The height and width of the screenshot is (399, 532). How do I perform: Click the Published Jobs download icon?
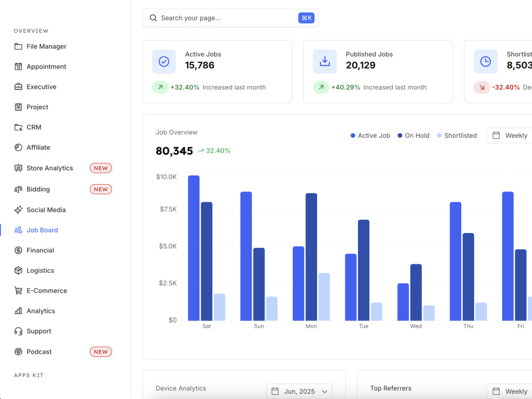tap(325, 61)
